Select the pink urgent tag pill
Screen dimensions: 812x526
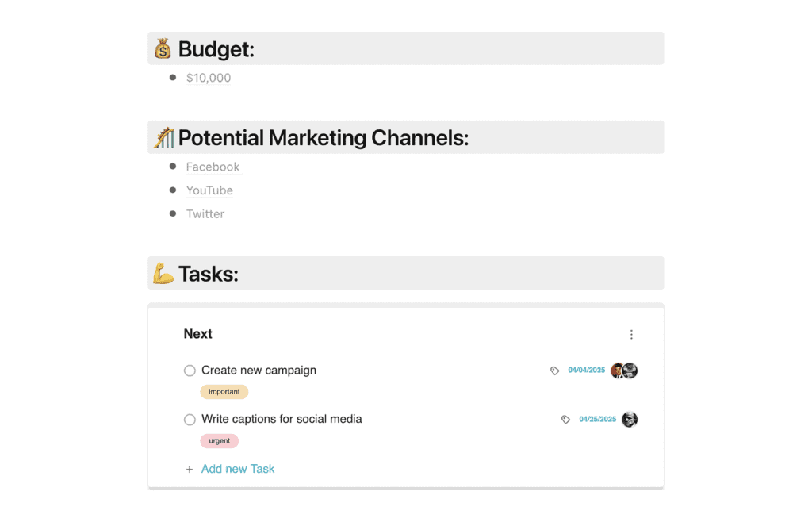click(219, 440)
